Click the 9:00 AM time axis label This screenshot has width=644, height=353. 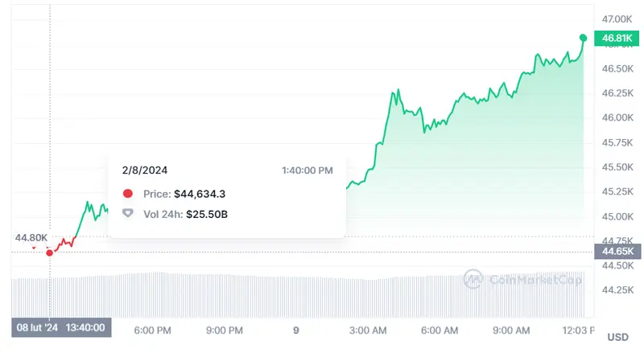pos(512,330)
